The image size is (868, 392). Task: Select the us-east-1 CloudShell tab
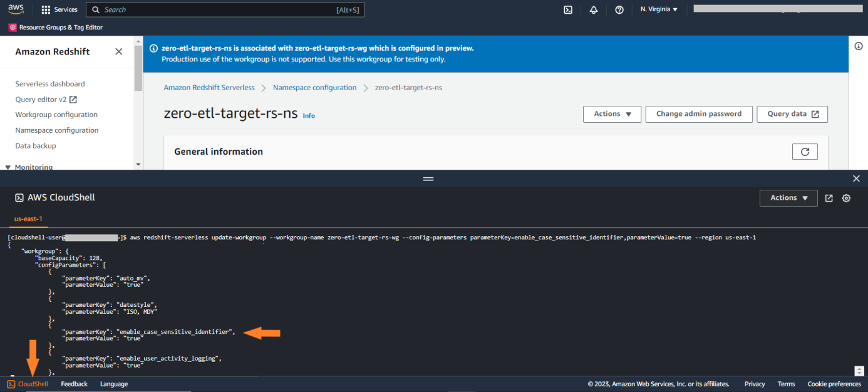point(28,219)
